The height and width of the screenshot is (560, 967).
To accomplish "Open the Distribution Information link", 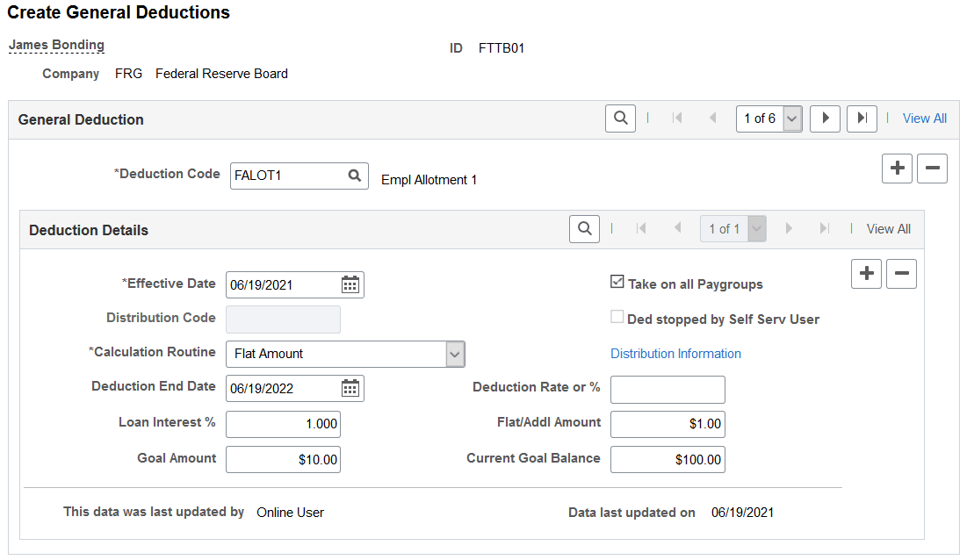I will tap(676, 354).
